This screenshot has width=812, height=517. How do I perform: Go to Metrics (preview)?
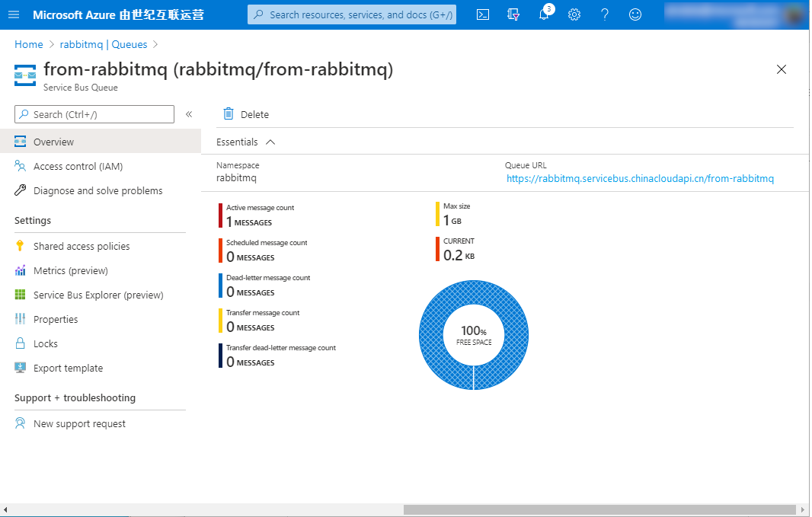[70, 270]
